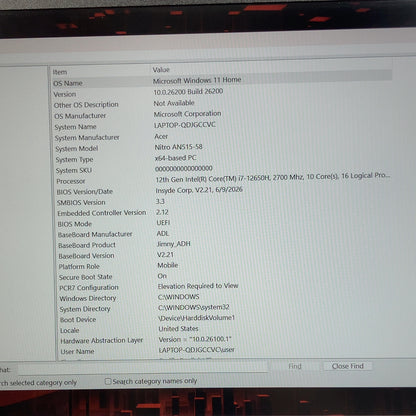Focus the Find what text field

(143, 368)
